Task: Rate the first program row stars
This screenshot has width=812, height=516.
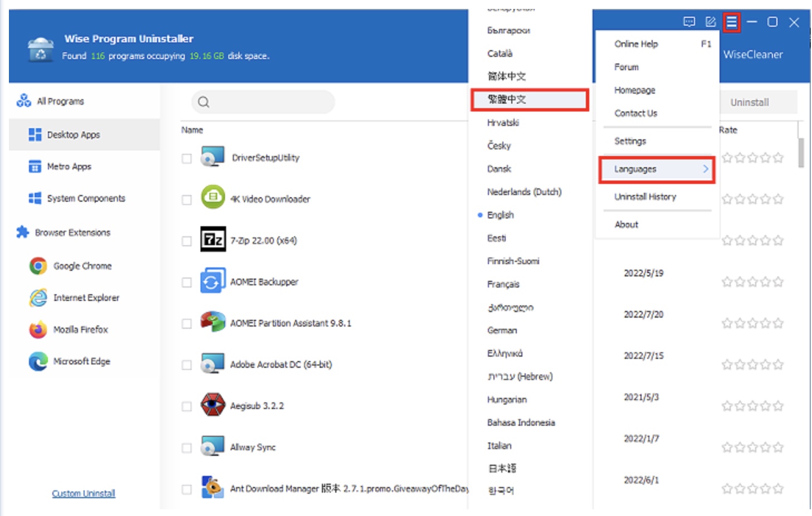Action: pos(752,158)
